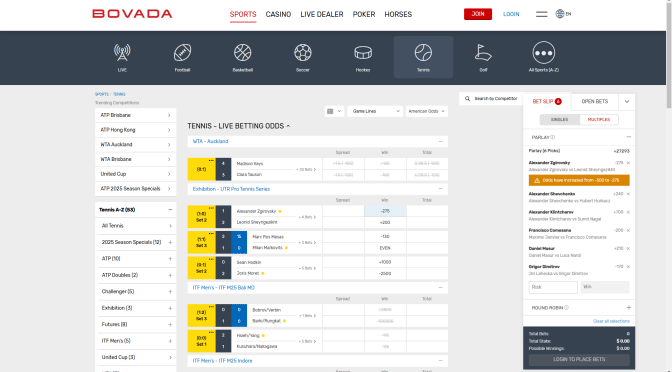The height and width of the screenshot is (372, 672).
Task: Click the Search by Competitor field
Action: pos(495,99)
